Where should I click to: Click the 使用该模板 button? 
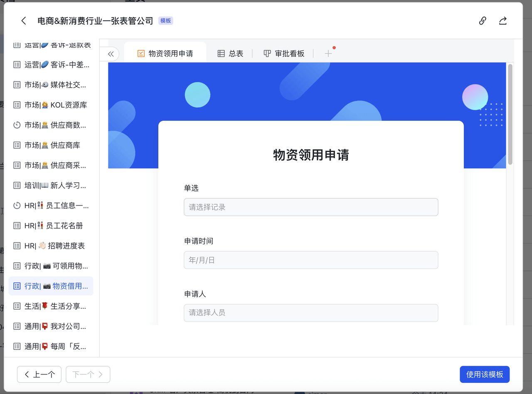click(x=485, y=374)
